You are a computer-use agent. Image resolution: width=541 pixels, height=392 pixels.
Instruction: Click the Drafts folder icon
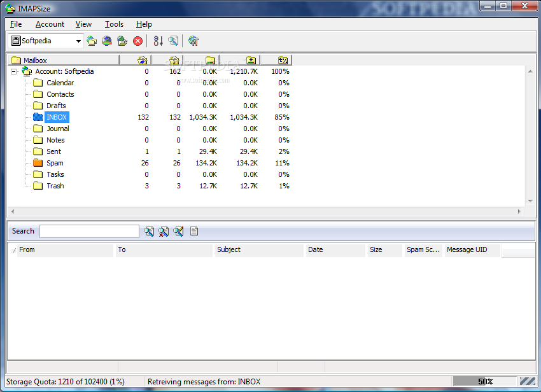click(38, 106)
